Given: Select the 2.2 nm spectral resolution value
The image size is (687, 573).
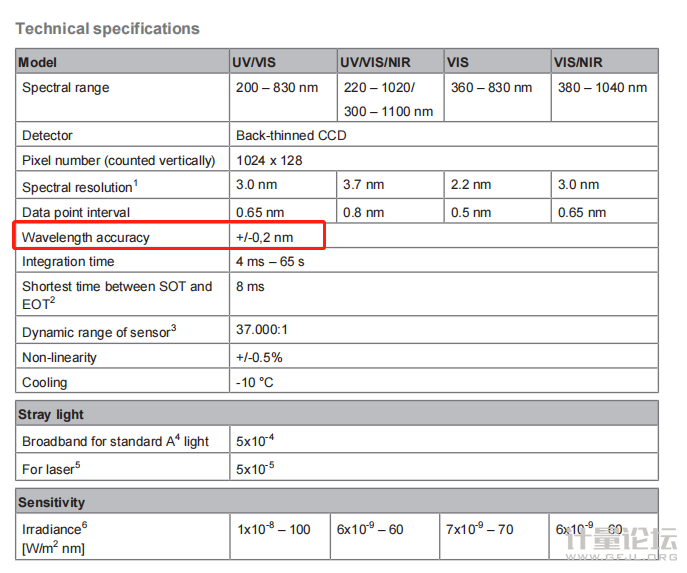Looking at the screenshot, I should (x=470, y=185).
